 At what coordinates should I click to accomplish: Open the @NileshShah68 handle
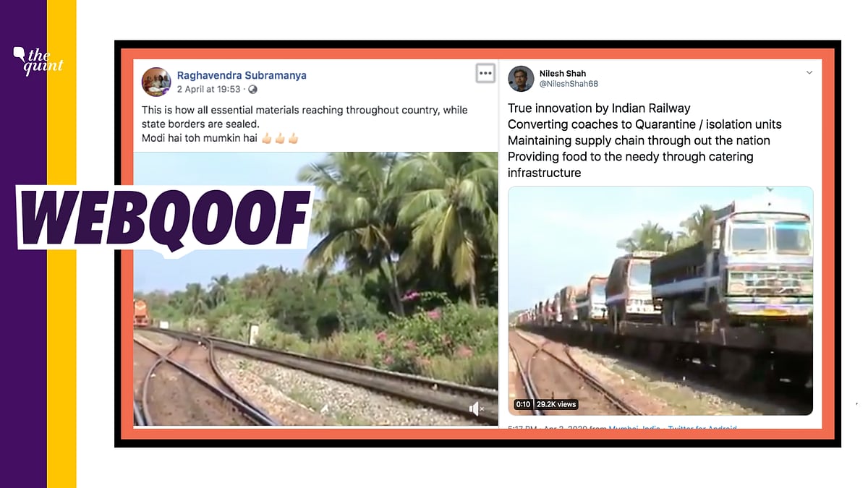569,84
